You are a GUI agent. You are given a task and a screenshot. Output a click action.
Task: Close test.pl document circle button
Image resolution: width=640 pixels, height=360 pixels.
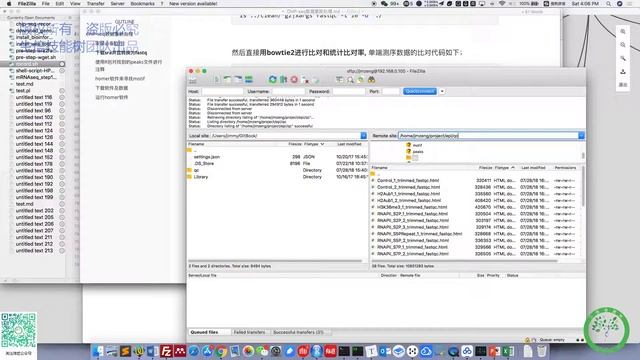62,91
